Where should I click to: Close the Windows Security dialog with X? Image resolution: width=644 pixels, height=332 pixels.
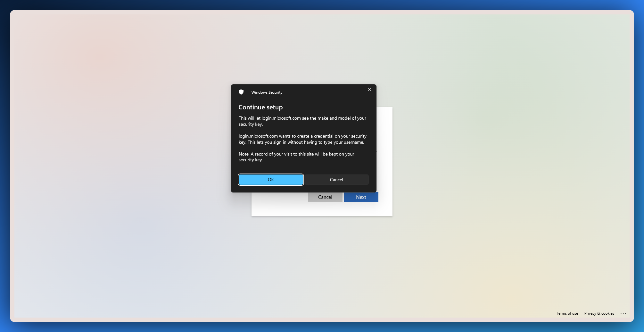pos(369,89)
